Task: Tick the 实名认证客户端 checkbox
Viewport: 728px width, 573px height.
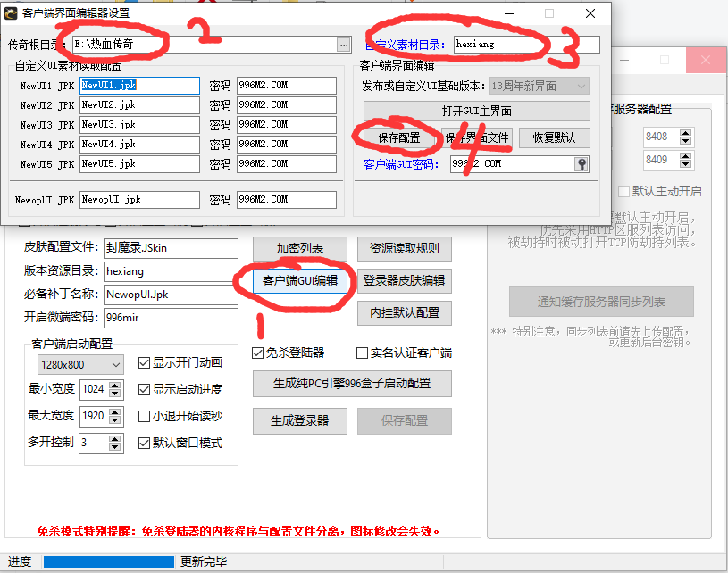Action: click(x=363, y=353)
